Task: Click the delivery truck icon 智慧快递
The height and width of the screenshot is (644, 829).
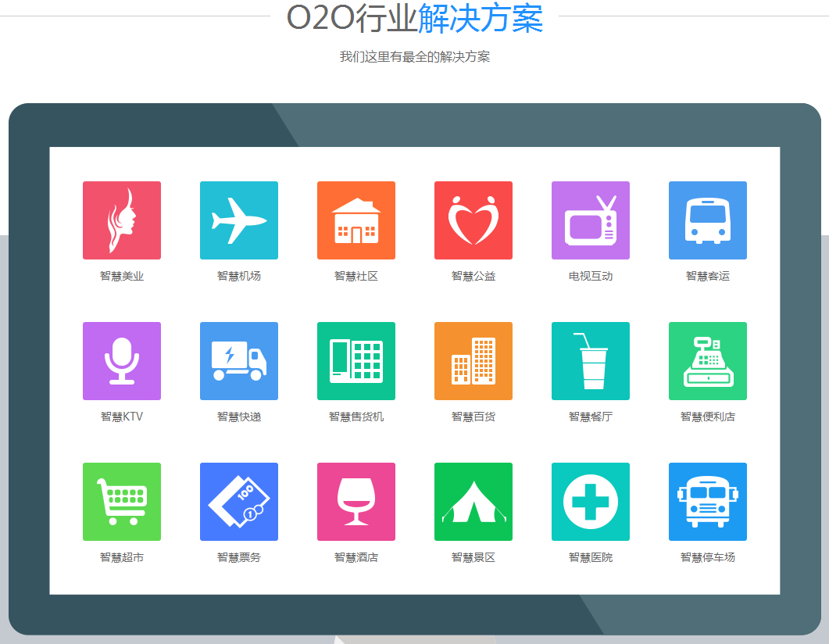Action: click(239, 361)
